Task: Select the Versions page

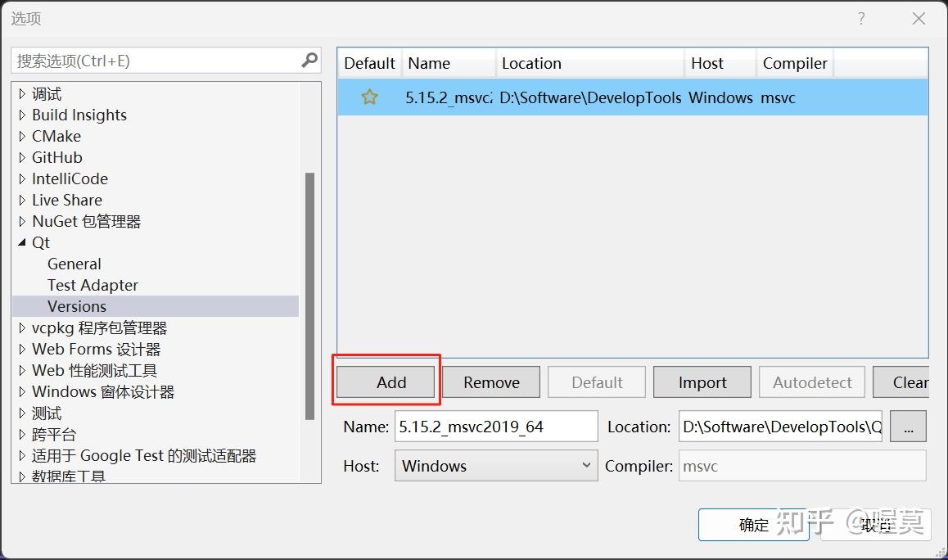Action: pos(77,306)
